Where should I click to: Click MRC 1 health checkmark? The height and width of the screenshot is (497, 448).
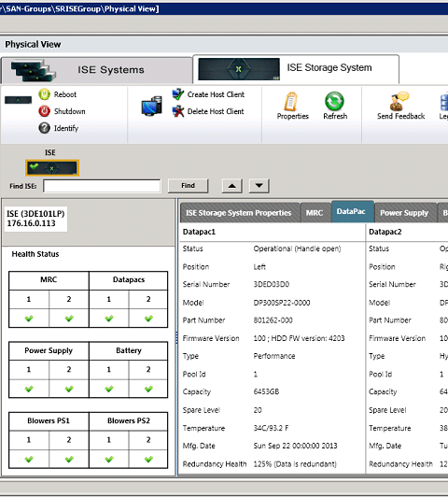pos(29,319)
